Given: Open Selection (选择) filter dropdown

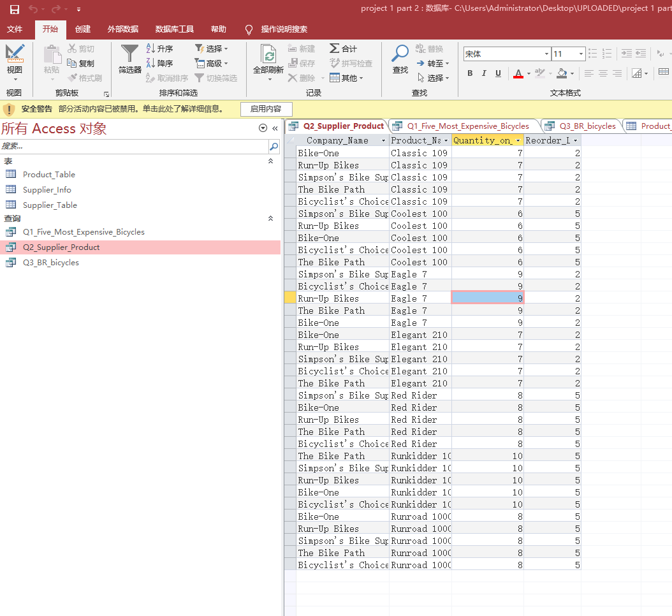Looking at the screenshot, I should click(x=211, y=48).
